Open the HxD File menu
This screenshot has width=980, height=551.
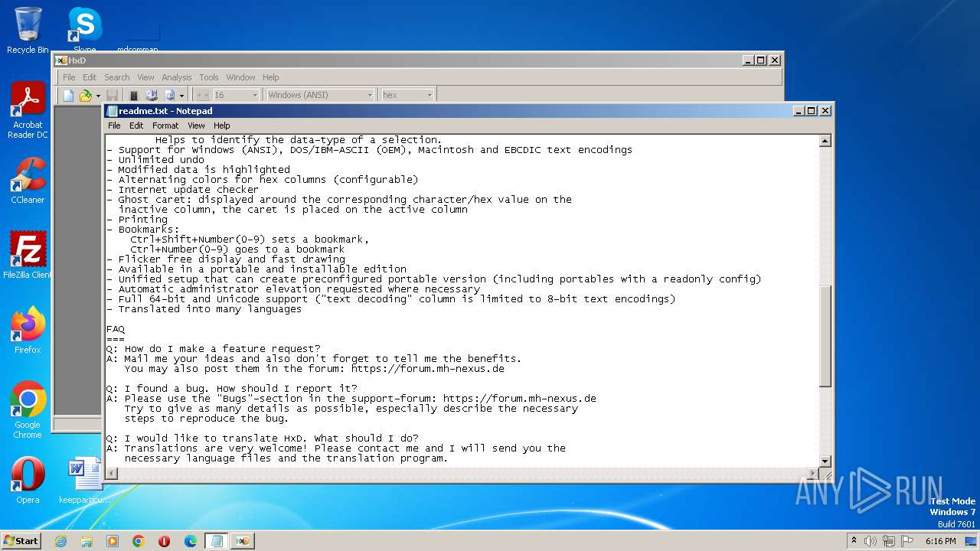point(69,77)
